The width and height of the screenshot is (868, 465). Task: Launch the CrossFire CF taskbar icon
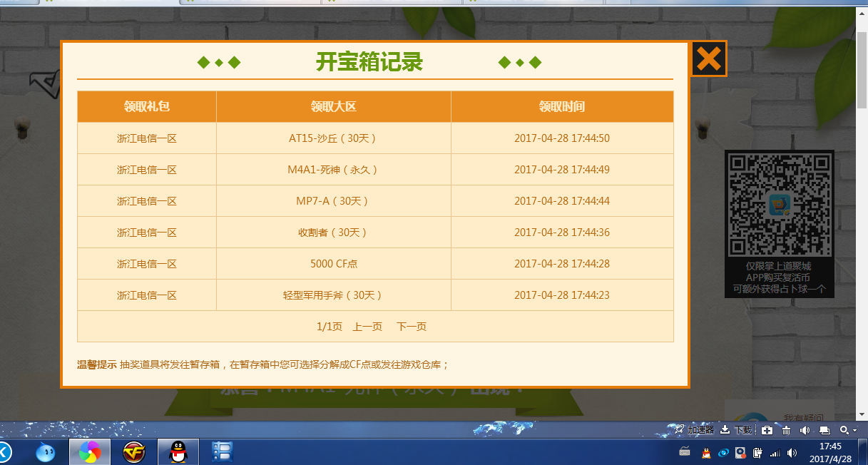click(134, 452)
